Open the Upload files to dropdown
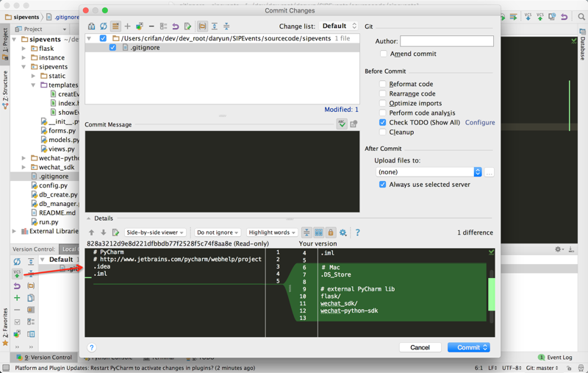588x373 pixels. (x=429, y=172)
